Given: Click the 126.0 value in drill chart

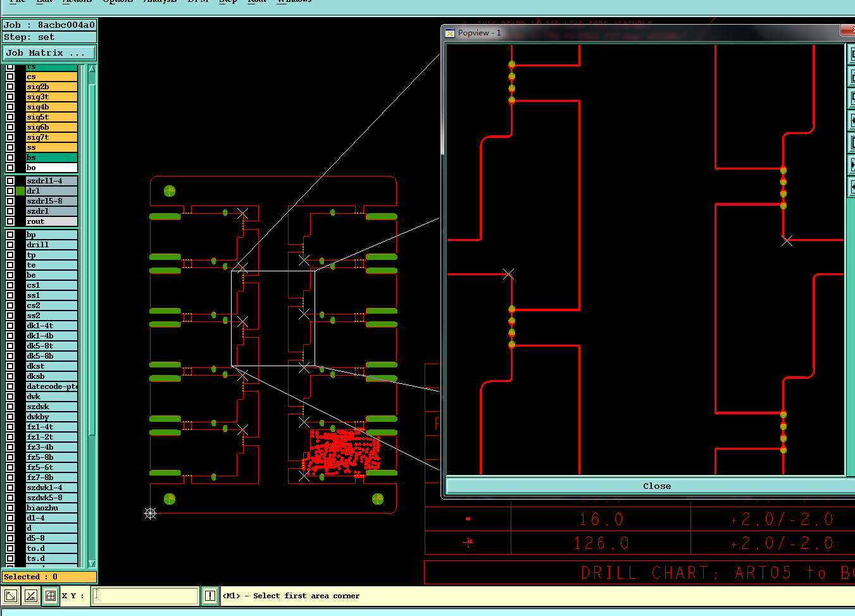Looking at the screenshot, I should [x=601, y=543].
